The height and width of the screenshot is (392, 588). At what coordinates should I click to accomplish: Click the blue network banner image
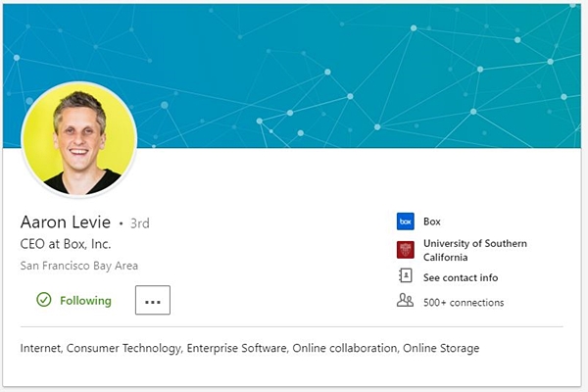tap(292, 75)
